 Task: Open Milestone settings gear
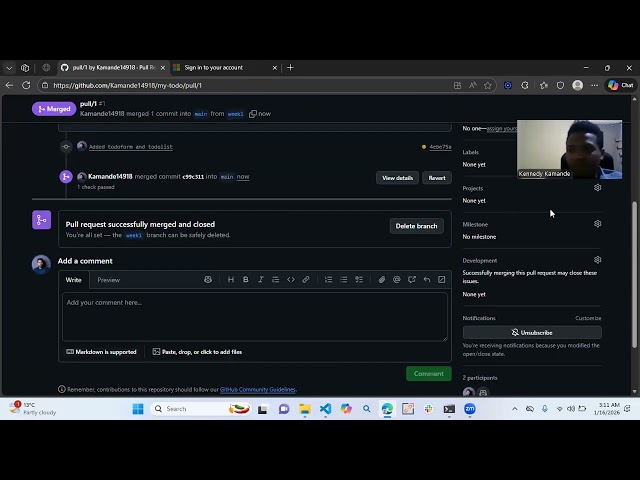pyautogui.click(x=598, y=224)
